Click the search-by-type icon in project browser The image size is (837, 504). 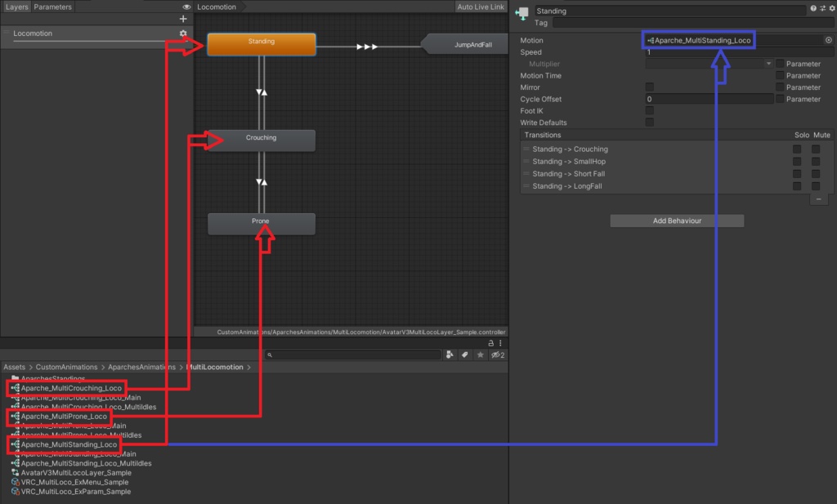click(x=449, y=355)
